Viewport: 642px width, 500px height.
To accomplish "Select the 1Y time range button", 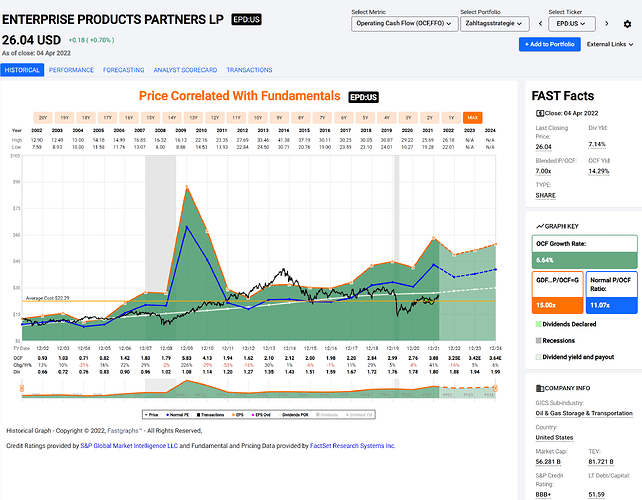I will (x=451, y=118).
